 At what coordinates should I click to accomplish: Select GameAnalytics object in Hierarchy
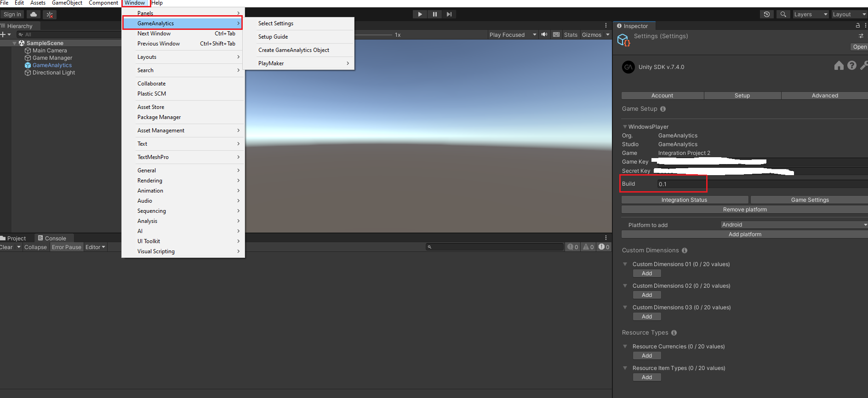[x=52, y=65]
